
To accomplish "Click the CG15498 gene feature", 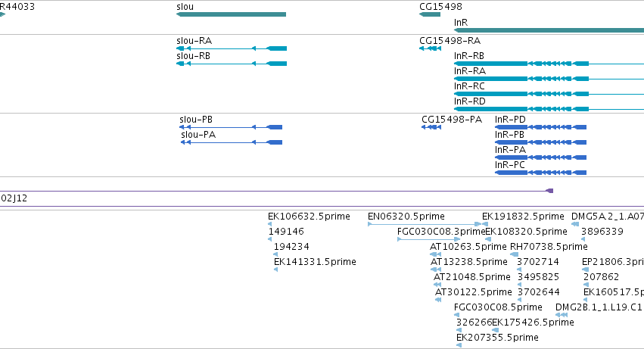I will (430, 14).
